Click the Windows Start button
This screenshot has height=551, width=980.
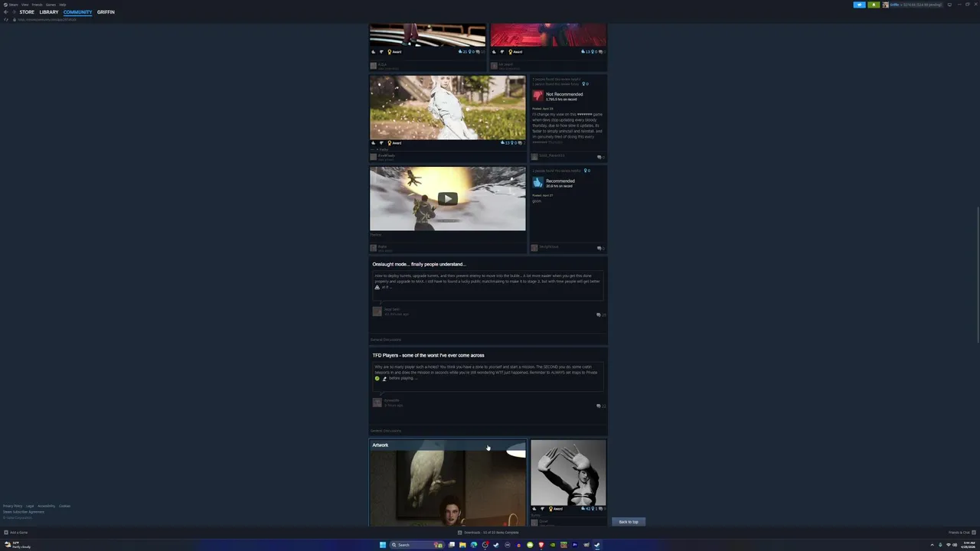pyautogui.click(x=383, y=545)
